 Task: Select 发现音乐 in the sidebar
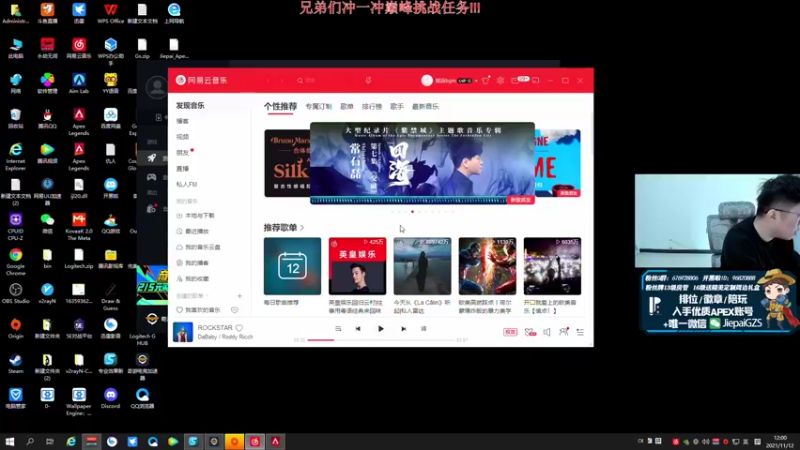click(190, 105)
